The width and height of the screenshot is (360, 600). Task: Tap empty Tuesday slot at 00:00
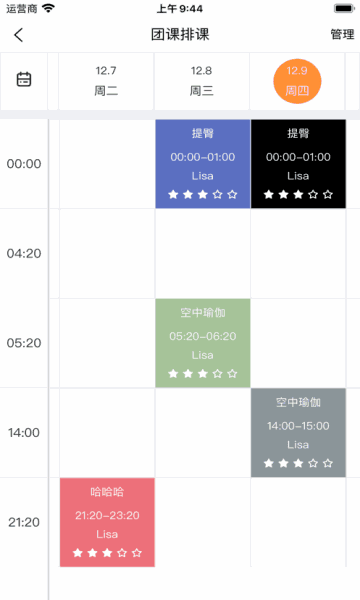(x=107, y=164)
